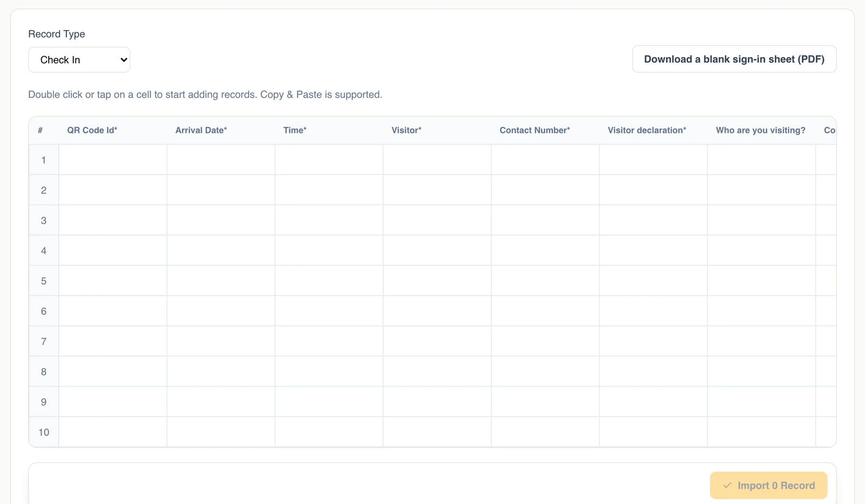Click Contact Number cell in row 7
865x504 pixels.
pos(545,341)
